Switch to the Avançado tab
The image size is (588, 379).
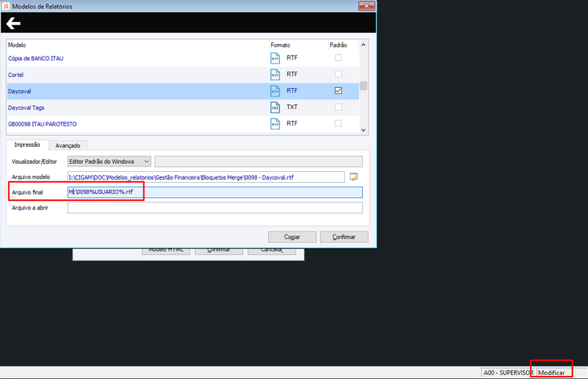coord(68,146)
